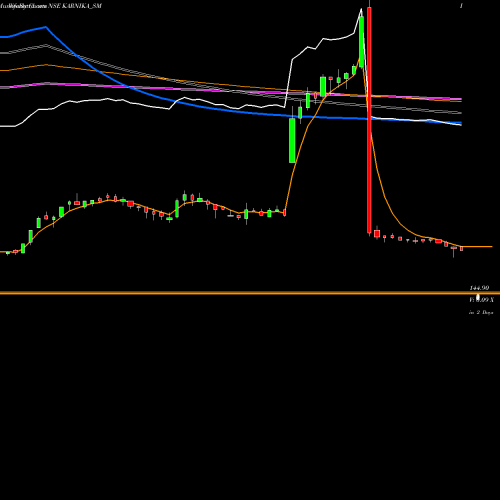Click the 144.99 price label
Image resolution: width=500 pixels, height=500 pixels.
479,288
